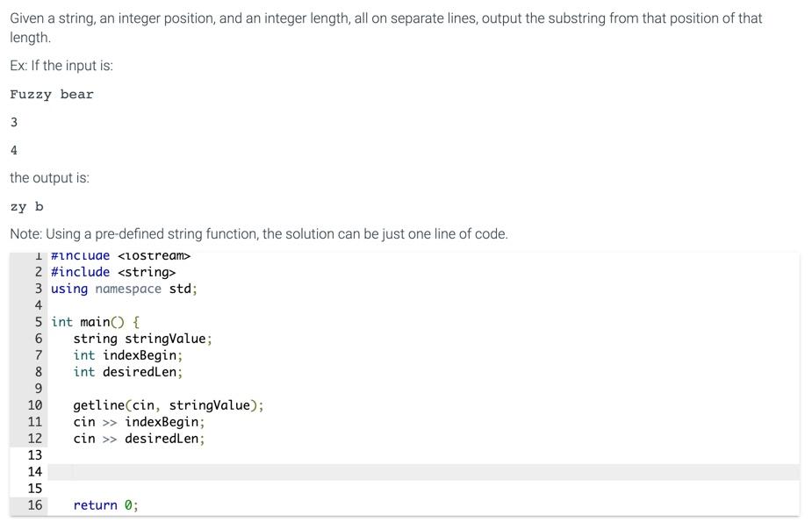Click the 'return 0;' statement
Screen dimensions: 812x522
105,505
